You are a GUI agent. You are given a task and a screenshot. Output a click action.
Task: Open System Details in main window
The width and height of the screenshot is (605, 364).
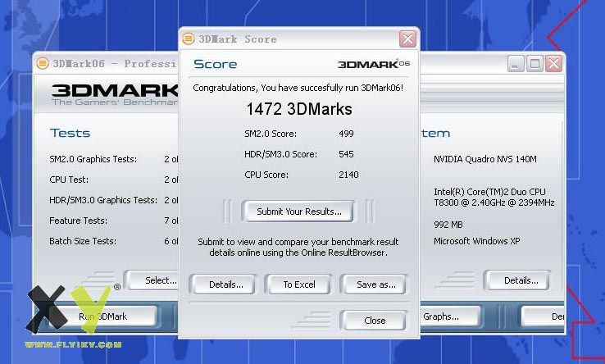tap(518, 280)
